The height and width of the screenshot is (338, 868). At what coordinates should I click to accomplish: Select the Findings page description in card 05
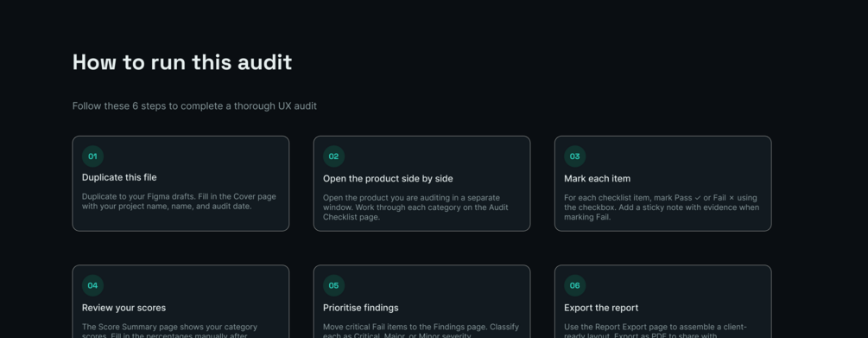(421, 331)
